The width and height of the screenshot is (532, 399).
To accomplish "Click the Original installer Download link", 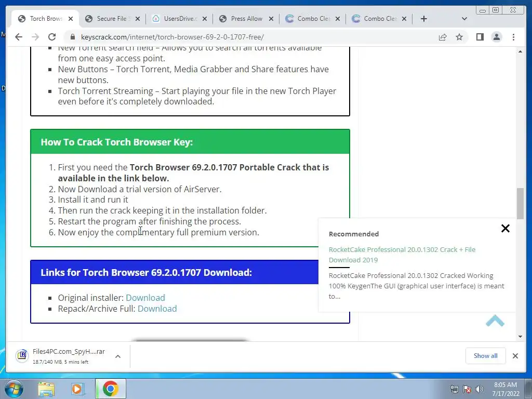I will tap(145, 298).
